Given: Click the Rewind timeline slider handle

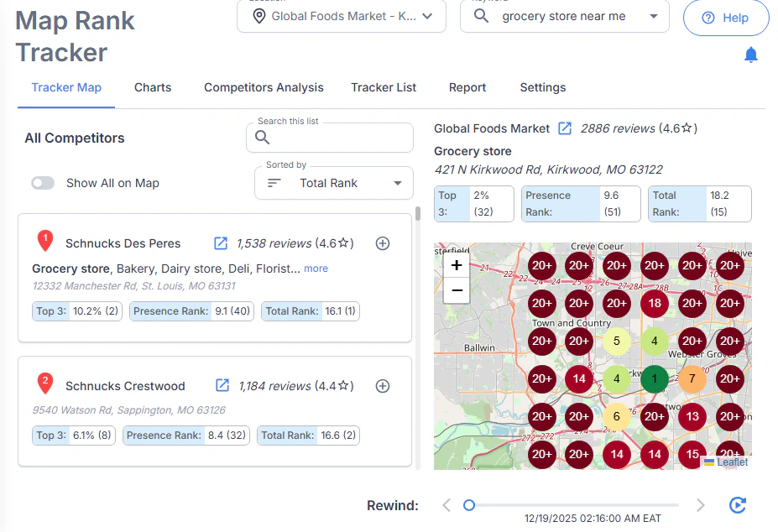Looking at the screenshot, I should coord(469,505).
